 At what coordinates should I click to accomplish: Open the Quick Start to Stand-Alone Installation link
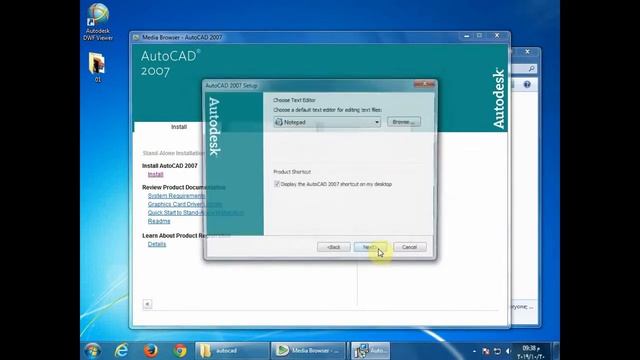tap(196, 213)
